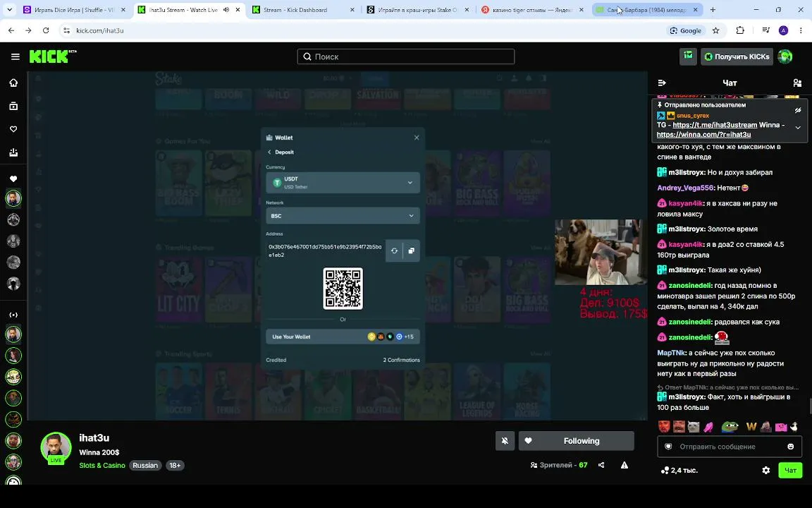This screenshot has width=812, height=508.
Task: Expand the pinned message chevron
Action: pos(798,128)
